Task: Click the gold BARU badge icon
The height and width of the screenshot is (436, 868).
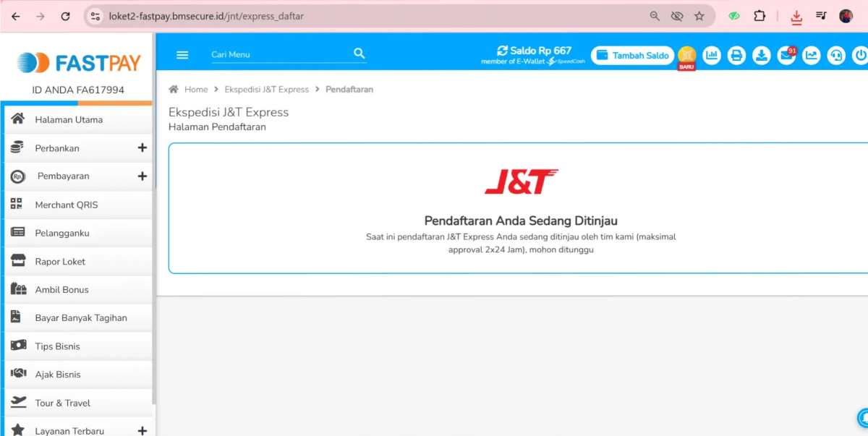Action: coord(686,55)
